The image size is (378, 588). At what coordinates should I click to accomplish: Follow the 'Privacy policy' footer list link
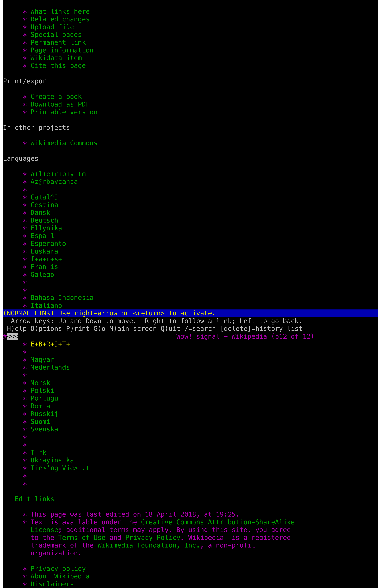(58, 569)
